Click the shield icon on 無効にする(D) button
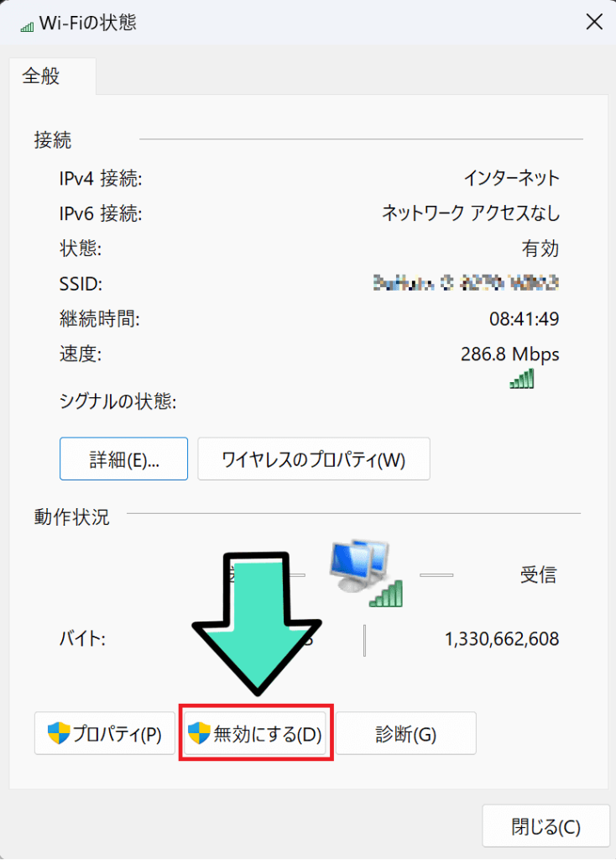This screenshot has height=860, width=616. [199, 733]
